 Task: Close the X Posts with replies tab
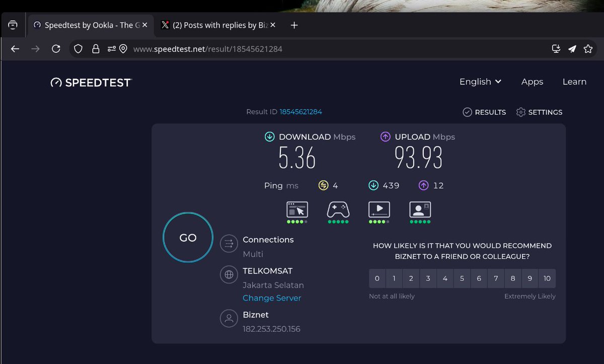click(272, 25)
